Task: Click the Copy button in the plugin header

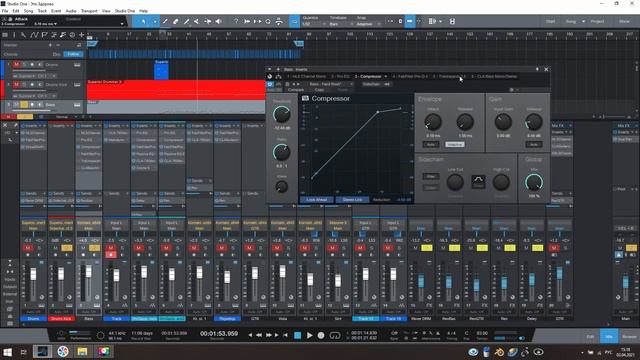Action: tap(319, 90)
